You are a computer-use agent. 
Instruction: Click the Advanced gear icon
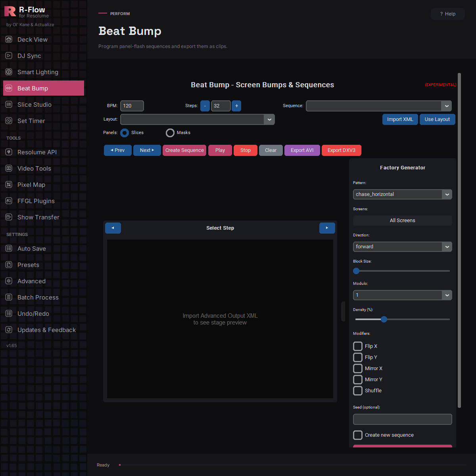pyautogui.click(x=9, y=281)
